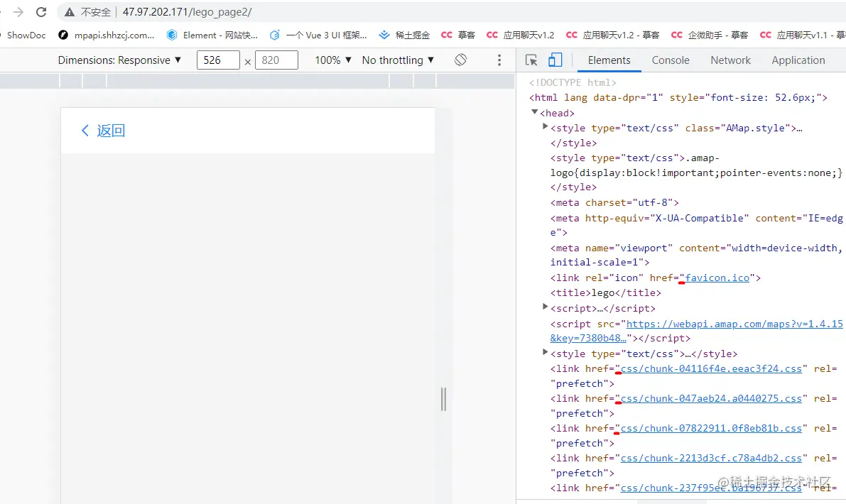Expand the collapsed script node

(x=545, y=307)
